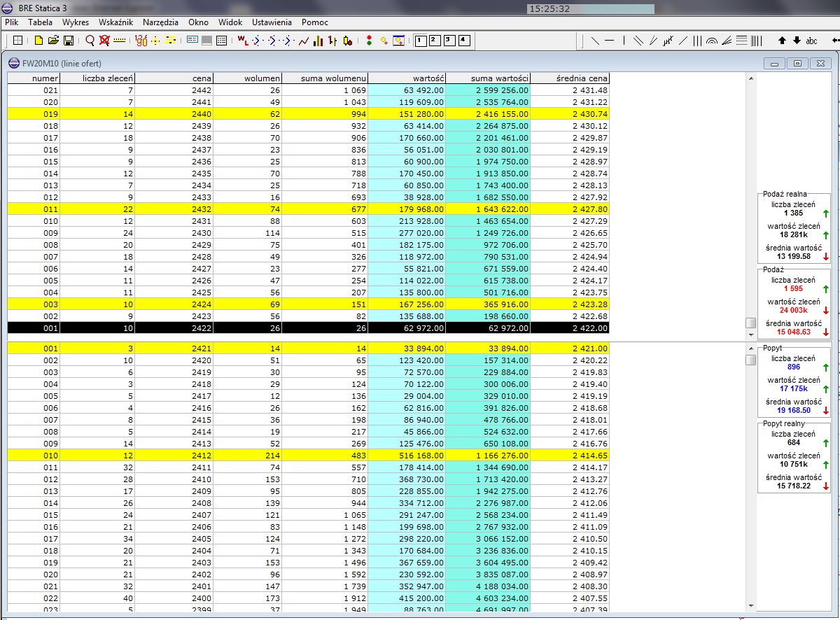The image size is (840, 620).
Task: Open the Wskaźnik menu
Action: [x=115, y=22]
